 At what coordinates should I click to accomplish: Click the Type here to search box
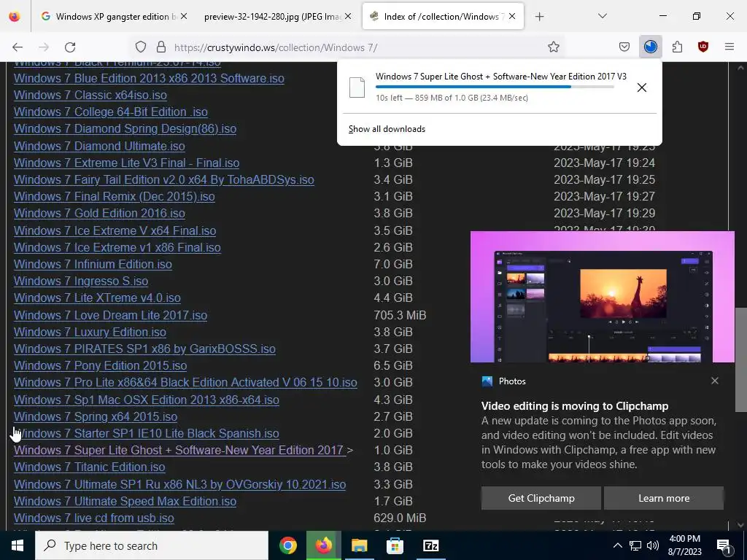(x=152, y=545)
